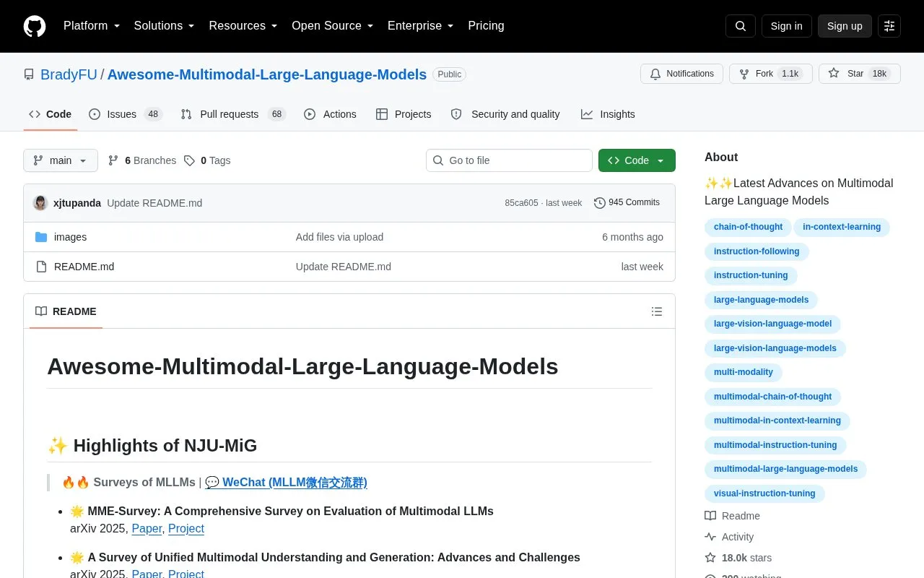Expand the Solutions menu
Viewport: 924px width, 578px height.
pos(165,26)
